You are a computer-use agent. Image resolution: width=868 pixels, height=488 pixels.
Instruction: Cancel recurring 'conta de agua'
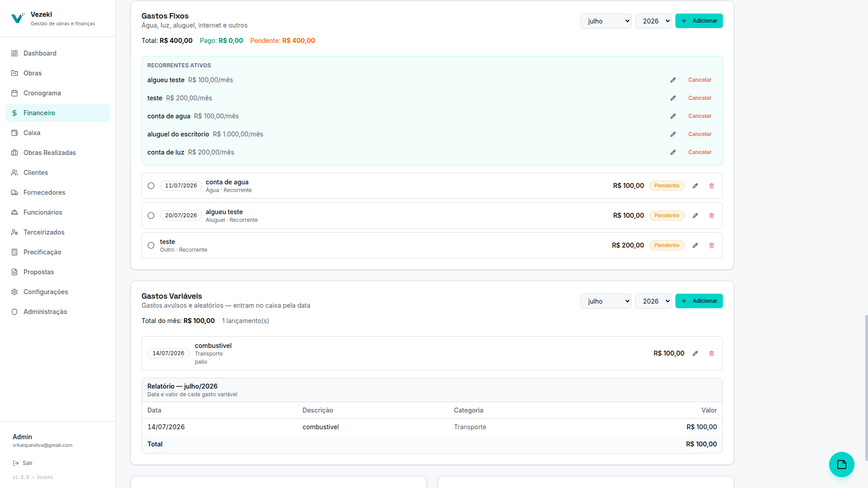[x=699, y=116]
